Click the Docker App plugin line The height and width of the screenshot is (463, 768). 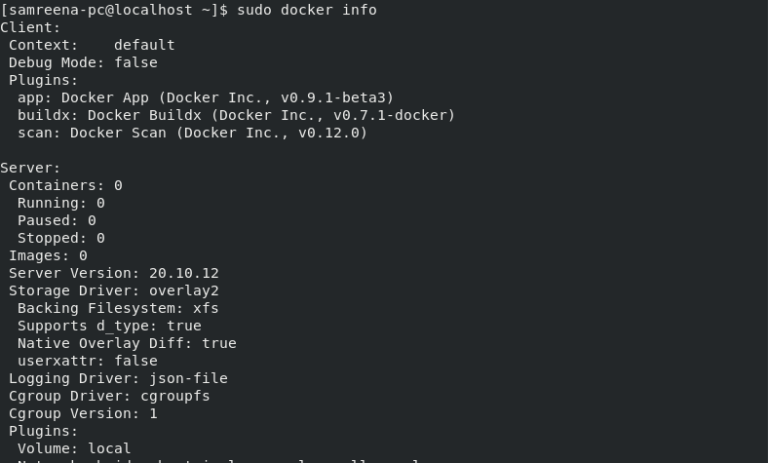coord(206,97)
